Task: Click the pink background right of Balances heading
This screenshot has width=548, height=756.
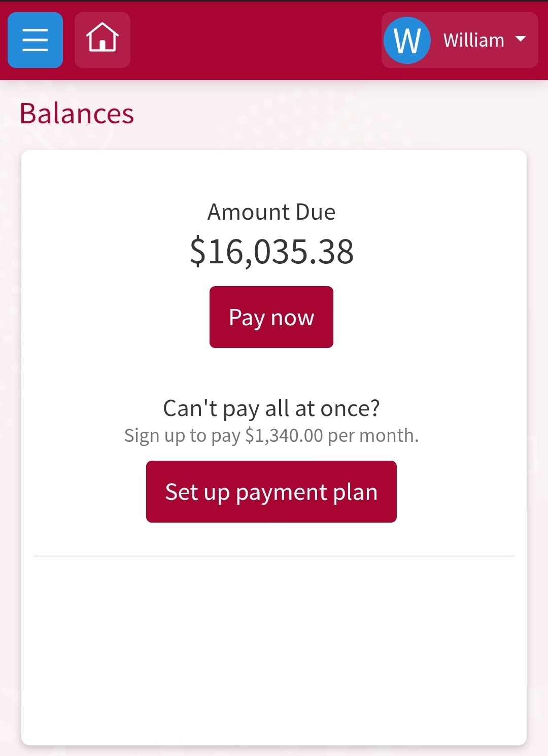Action: tap(330, 113)
